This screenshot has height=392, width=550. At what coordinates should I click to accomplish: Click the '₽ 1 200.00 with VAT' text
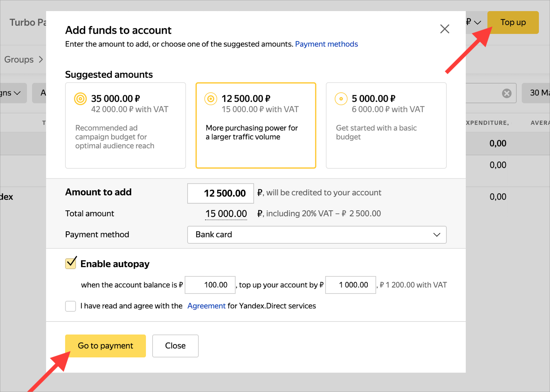tap(413, 285)
